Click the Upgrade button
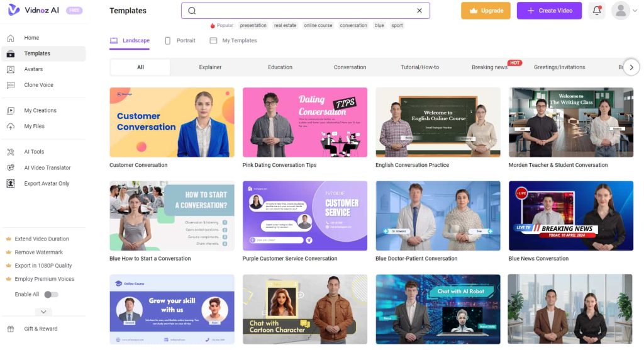Image resolution: width=644 pixels, height=350 pixels. tap(486, 11)
